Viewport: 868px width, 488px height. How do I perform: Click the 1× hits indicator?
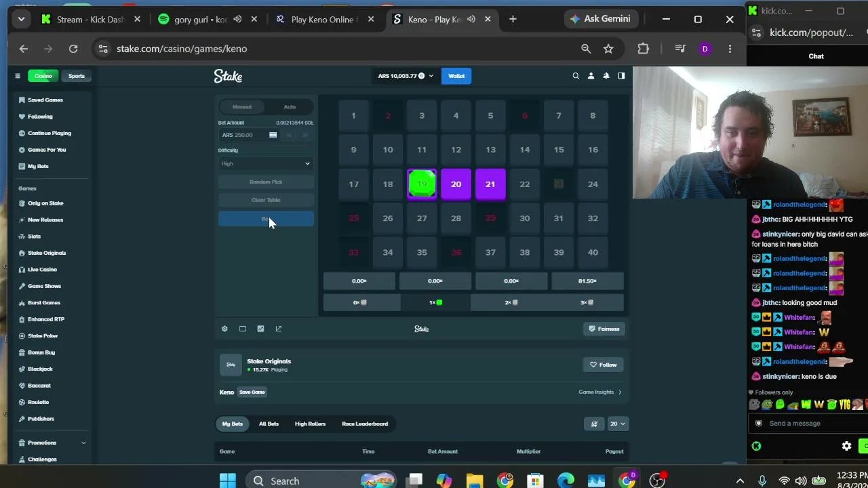pyautogui.click(x=435, y=302)
